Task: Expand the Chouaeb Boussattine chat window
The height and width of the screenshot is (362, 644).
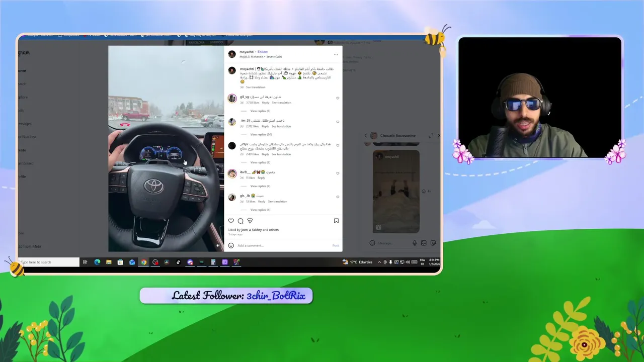Action: [x=431, y=136]
